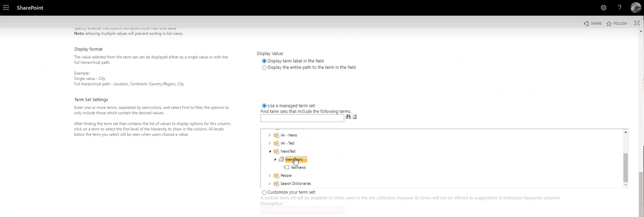Screen dimensions: 644x217
Task: Click the TestNews term tag icon
Action: [x=286, y=168]
